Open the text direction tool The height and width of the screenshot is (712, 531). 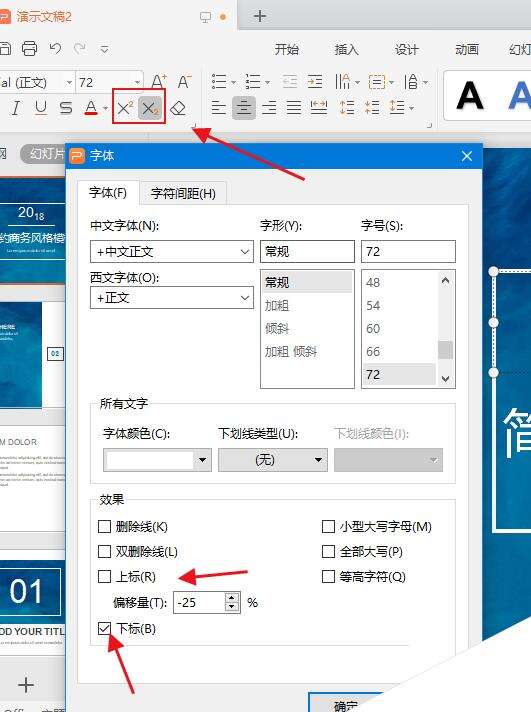click(343, 82)
